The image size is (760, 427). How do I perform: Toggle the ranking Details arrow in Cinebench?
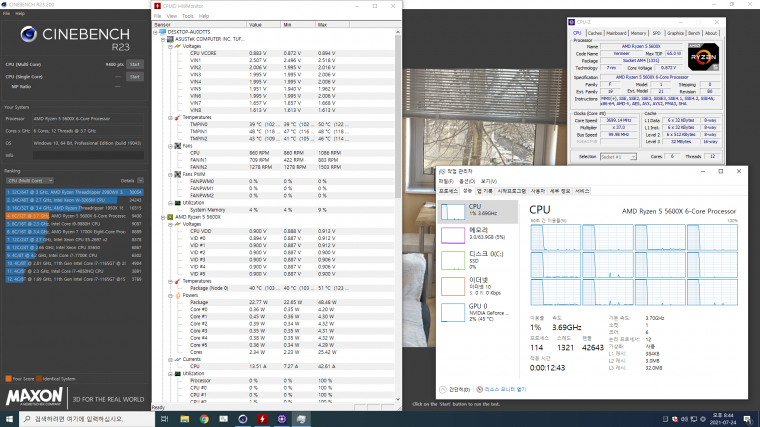coord(140,180)
